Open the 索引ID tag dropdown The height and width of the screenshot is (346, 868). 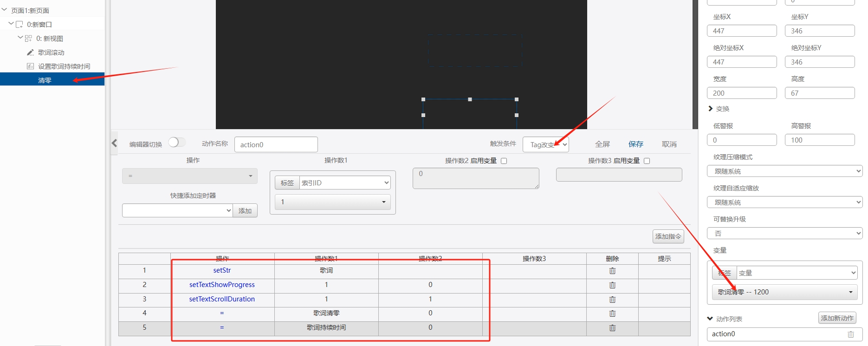click(345, 183)
